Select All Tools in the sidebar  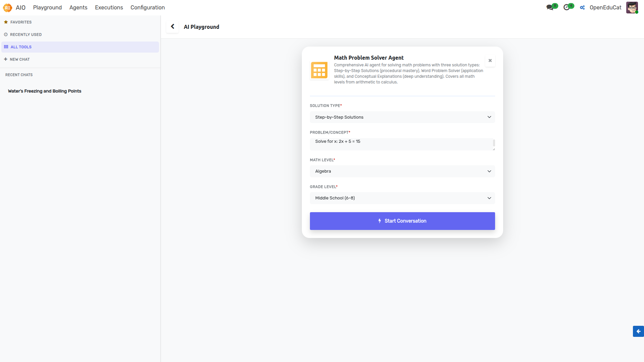click(x=80, y=47)
